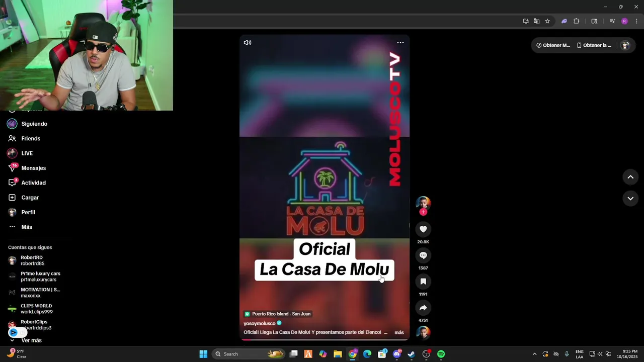The height and width of the screenshot is (362, 644).
Task: Mute the TikTok video sound
Action: click(248, 43)
